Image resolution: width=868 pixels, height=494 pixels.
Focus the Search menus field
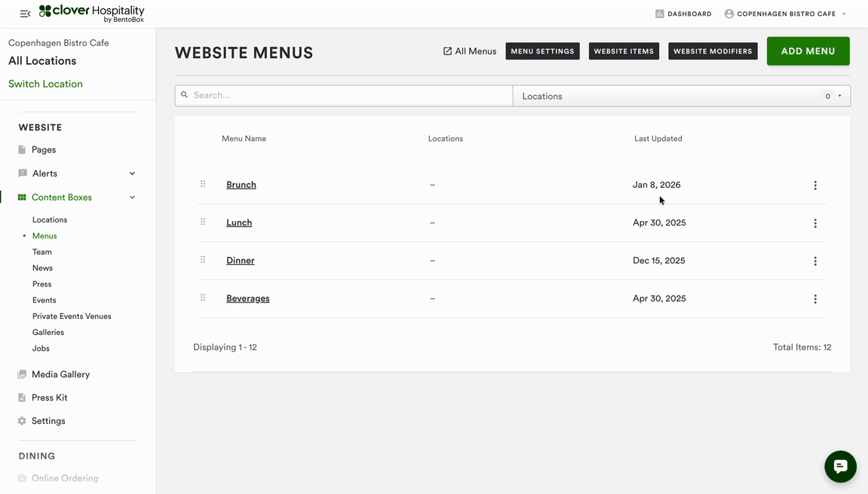tap(344, 95)
